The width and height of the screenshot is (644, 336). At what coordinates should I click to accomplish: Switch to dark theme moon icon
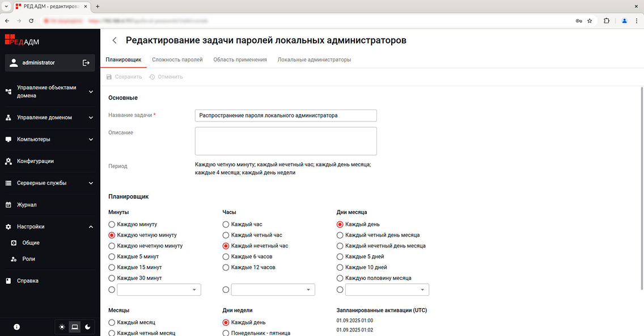coord(87,327)
